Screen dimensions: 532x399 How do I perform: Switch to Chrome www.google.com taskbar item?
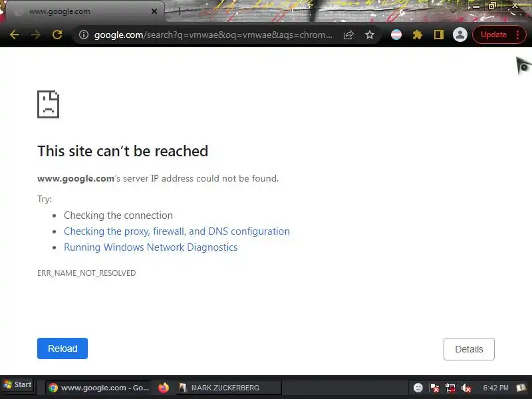click(x=98, y=388)
